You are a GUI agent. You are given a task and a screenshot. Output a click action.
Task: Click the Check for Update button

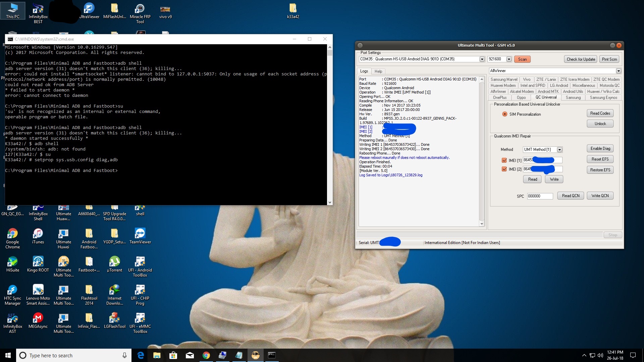[581, 59]
